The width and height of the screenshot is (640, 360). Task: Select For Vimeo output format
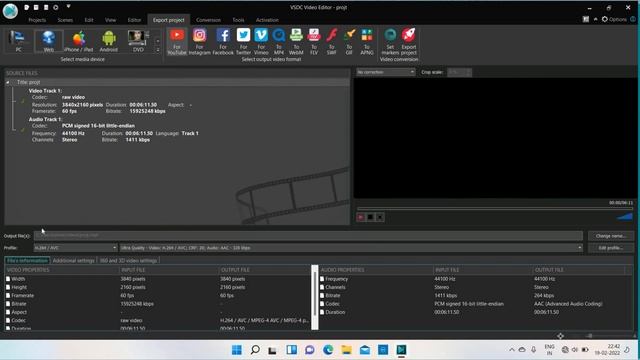(x=261, y=42)
